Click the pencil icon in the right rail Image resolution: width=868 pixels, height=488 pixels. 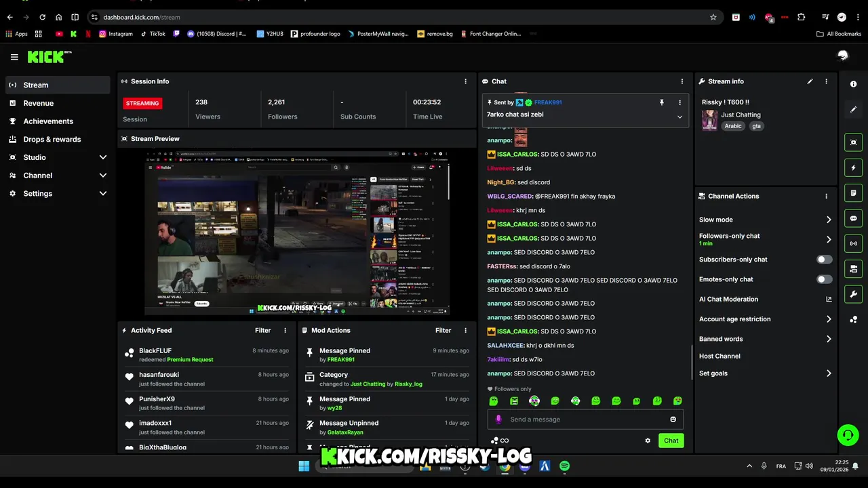(x=853, y=109)
